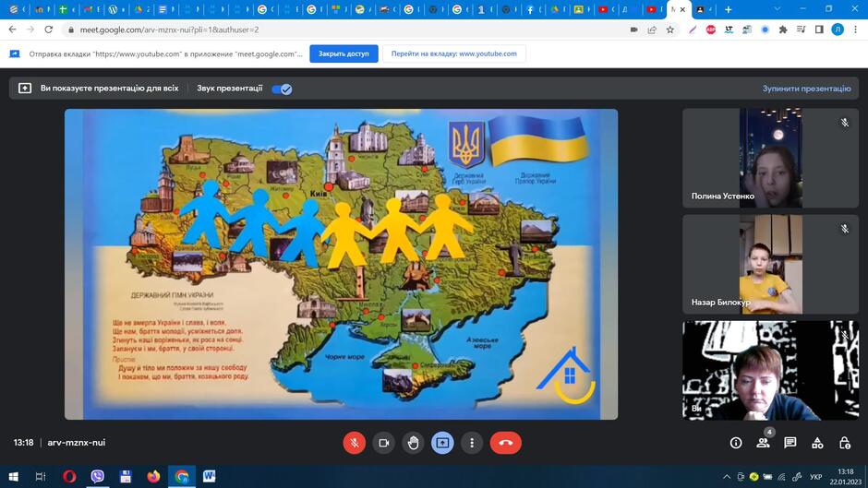This screenshot has height=488, width=868.
Task: Show hidden system tray icons
Action: click(x=727, y=476)
